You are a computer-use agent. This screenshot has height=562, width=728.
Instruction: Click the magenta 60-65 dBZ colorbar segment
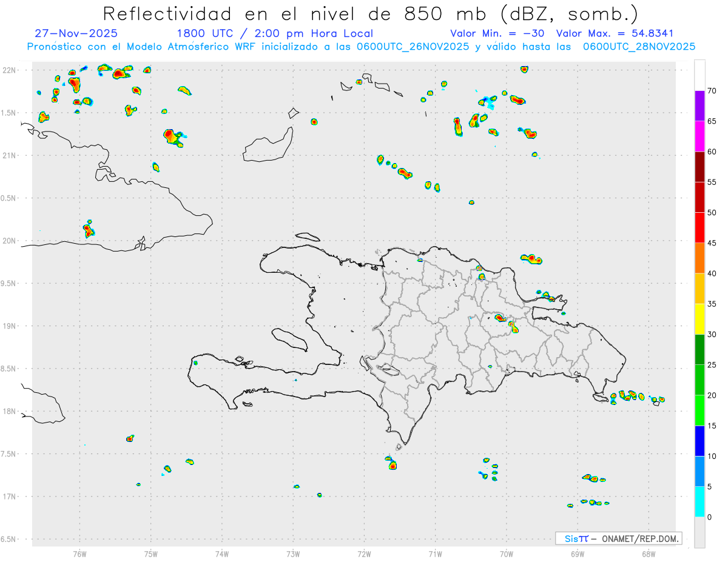tap(699, 136)
